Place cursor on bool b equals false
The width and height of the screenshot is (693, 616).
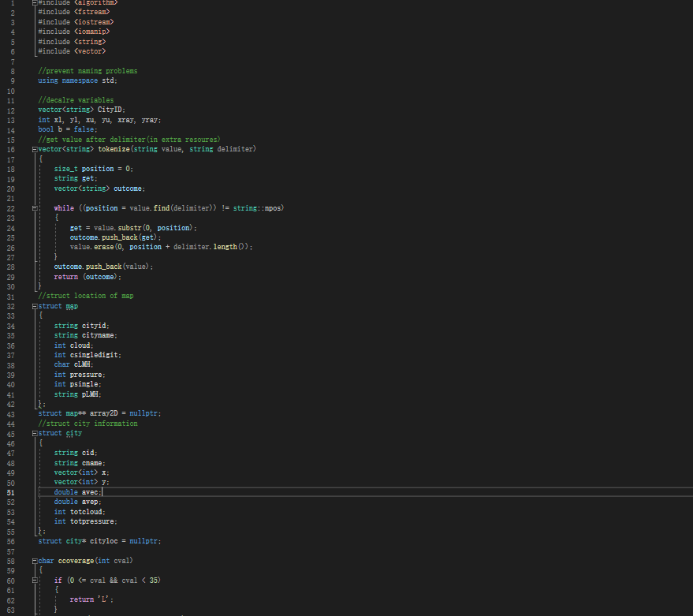[67, 129]
